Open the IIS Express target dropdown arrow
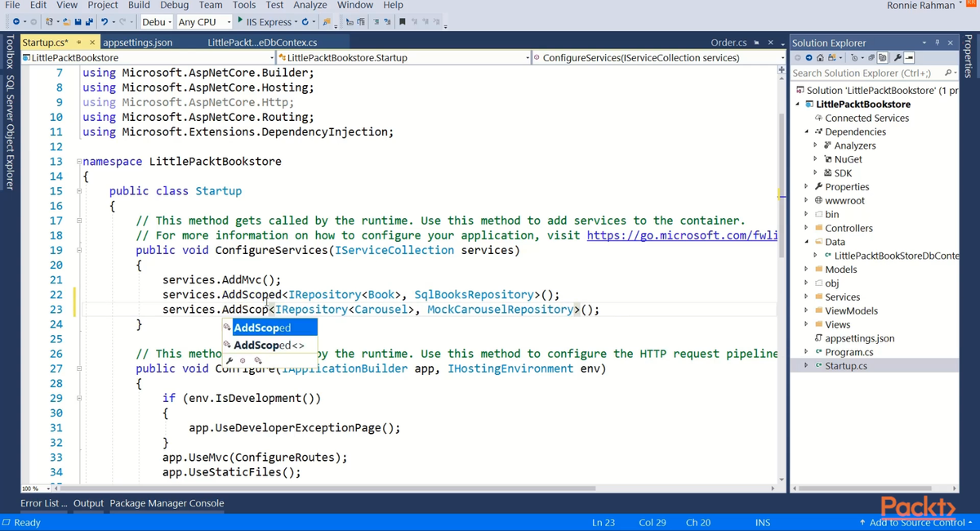980x531 pixels. coord(296,21)
